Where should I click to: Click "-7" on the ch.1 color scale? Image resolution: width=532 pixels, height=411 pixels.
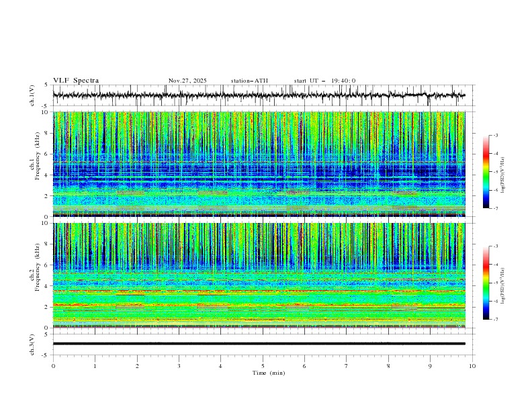(x=496, y=208)
